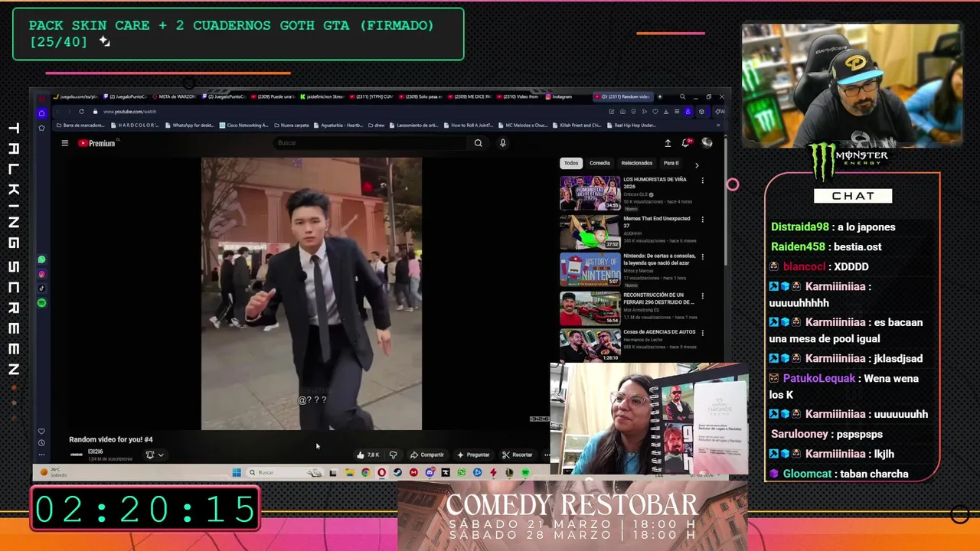
Task: Click the Recortar clip button
Action: pyautogui.click(x=518, y=455)
